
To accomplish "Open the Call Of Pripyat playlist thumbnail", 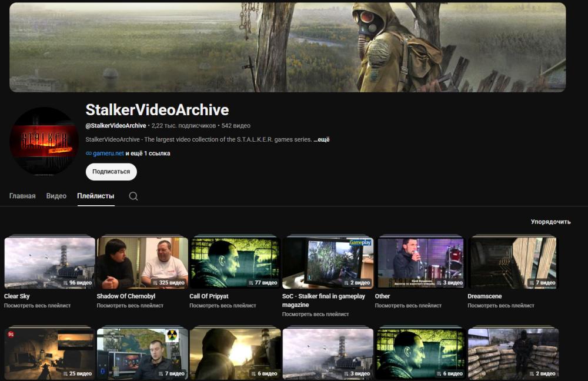I will click(235, 262).
